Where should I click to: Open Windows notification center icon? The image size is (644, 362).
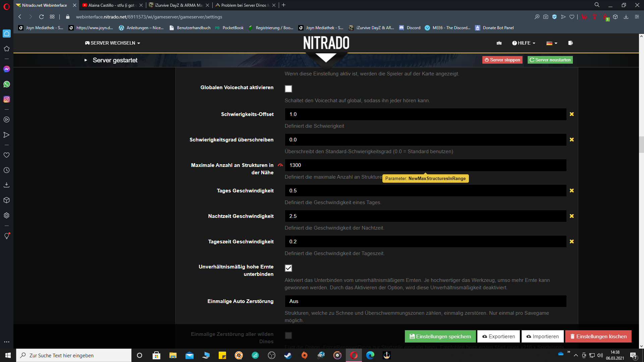(x=633, y=355)
